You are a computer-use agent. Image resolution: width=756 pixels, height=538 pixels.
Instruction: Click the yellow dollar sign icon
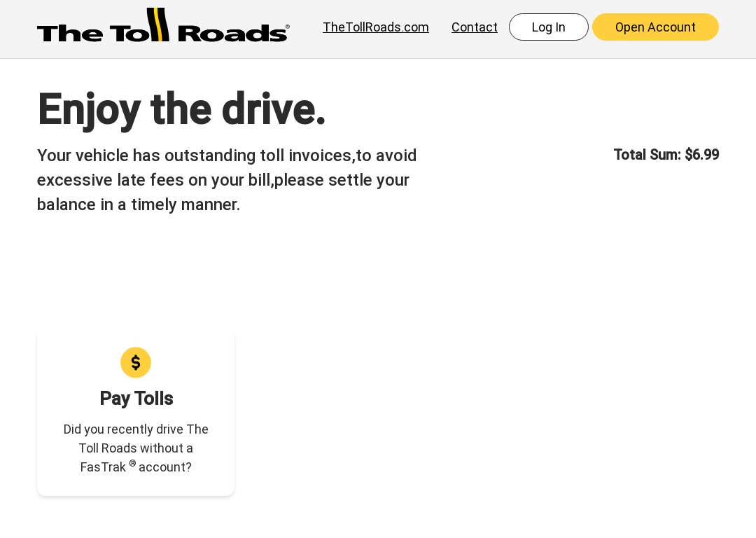tap(136, 362)
